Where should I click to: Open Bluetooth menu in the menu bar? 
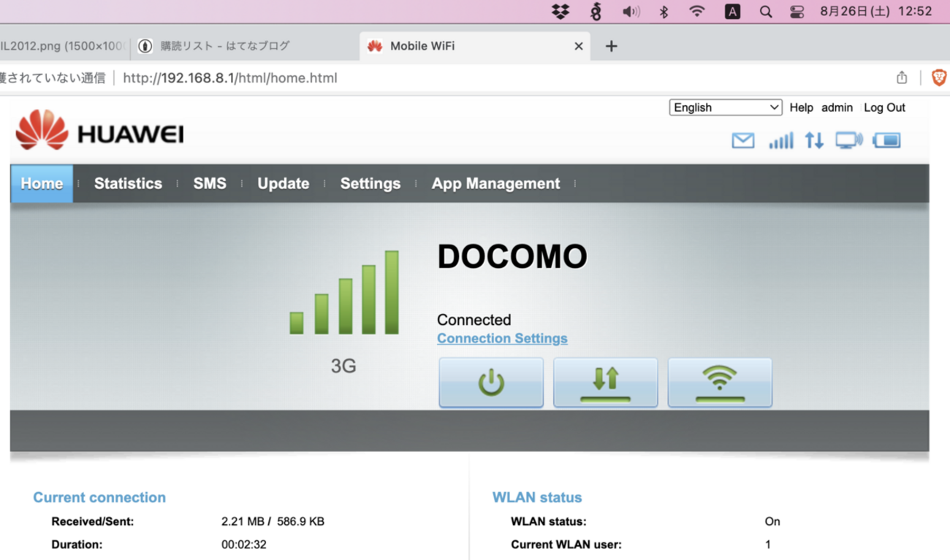tap(664, 11)
